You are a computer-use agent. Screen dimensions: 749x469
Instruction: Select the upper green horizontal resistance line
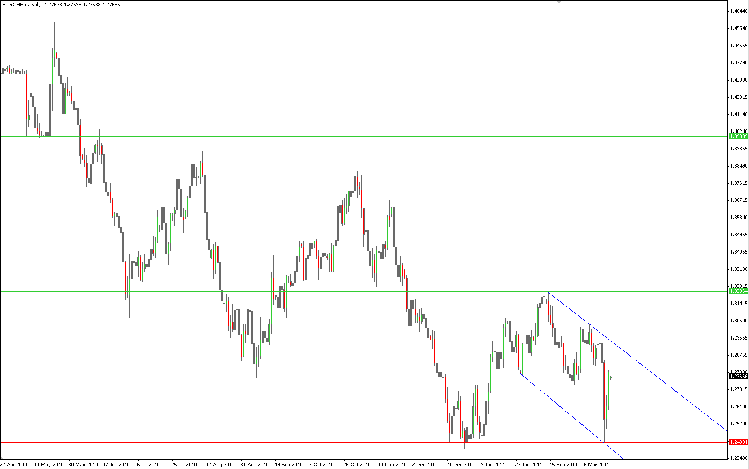tap(363, 137)
